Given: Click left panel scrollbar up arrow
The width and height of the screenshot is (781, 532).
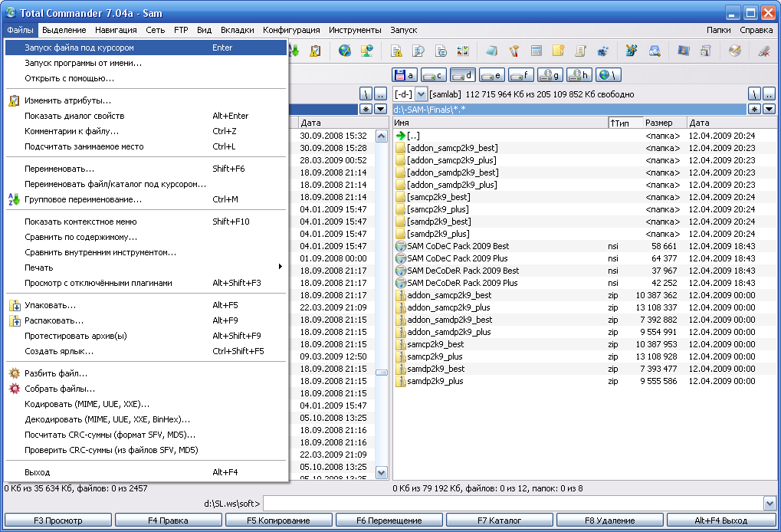Looking at the screenshot, I should tap(382, 136).
